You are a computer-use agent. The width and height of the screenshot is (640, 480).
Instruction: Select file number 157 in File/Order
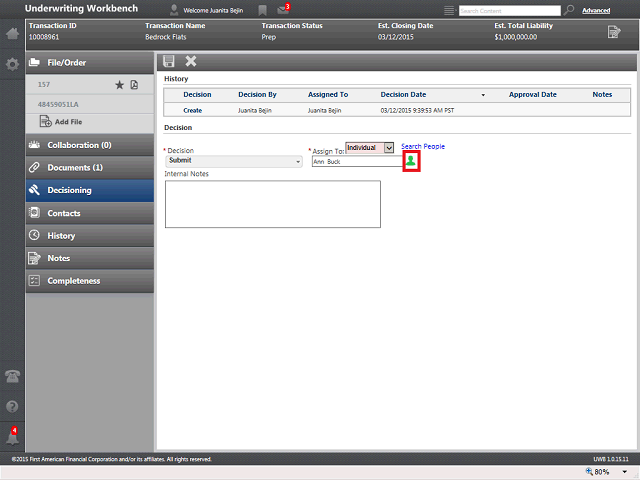[44, 84]
